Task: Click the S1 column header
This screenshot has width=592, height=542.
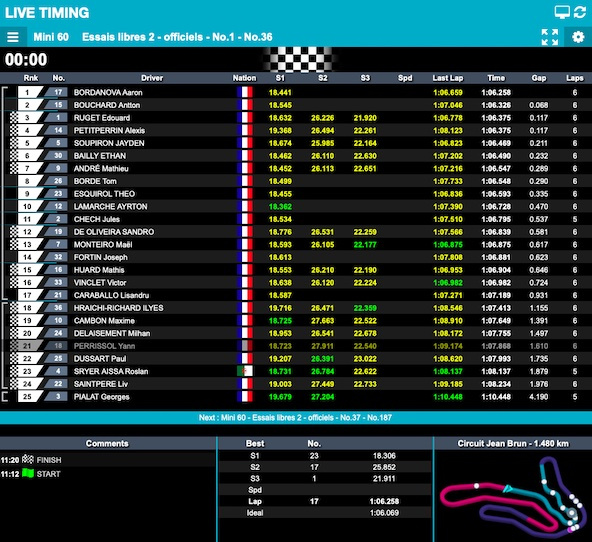Action: pos(280,78)
